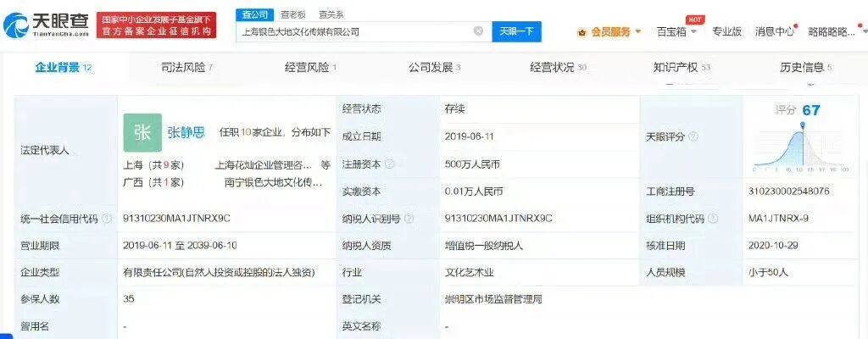Open the TianYanCha home logo
Image resolution: width=868 pixels, height=339 pixels.
click(x=47, y=25)
